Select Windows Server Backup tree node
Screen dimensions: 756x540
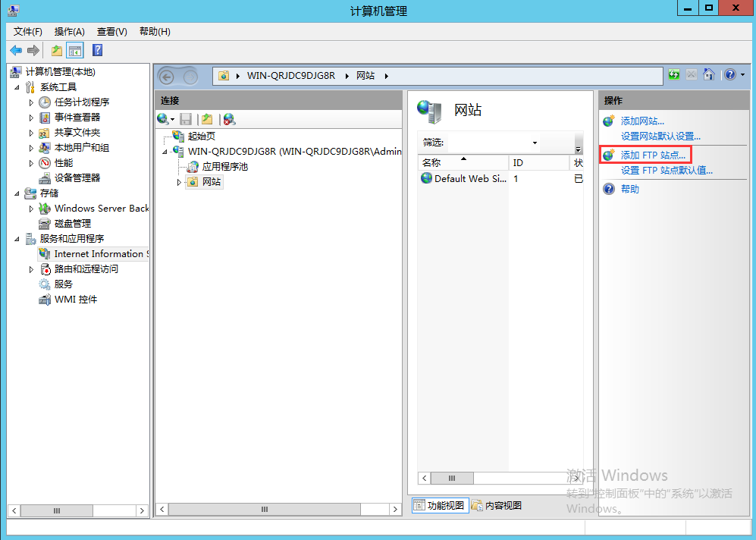tap(102, 209)
